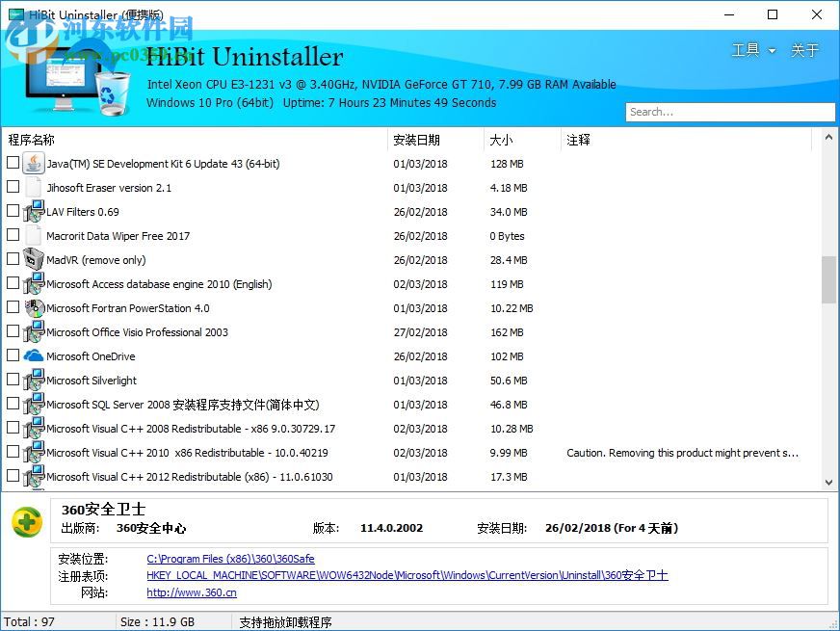Open the 关于 menu
Image resolution: width=840 pixels, height=631 pixels.
pos(805,49)
